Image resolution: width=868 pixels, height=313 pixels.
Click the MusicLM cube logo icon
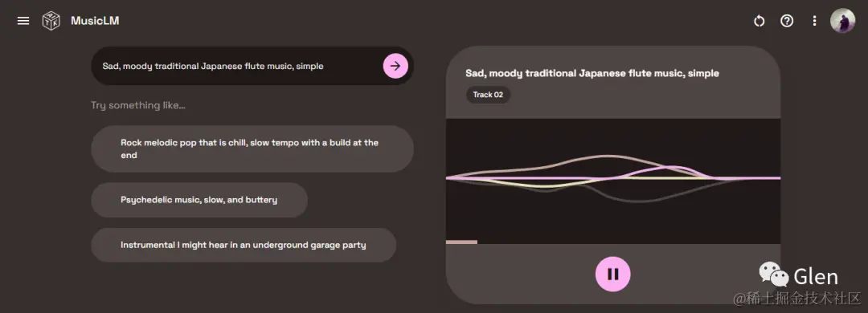point(51,21)
